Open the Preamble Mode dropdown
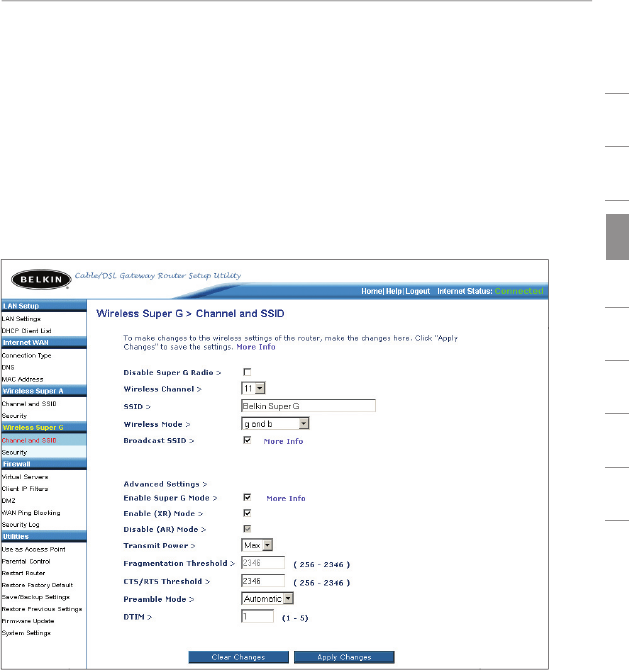This screenshot has height=670, width=629. (267, 599)
